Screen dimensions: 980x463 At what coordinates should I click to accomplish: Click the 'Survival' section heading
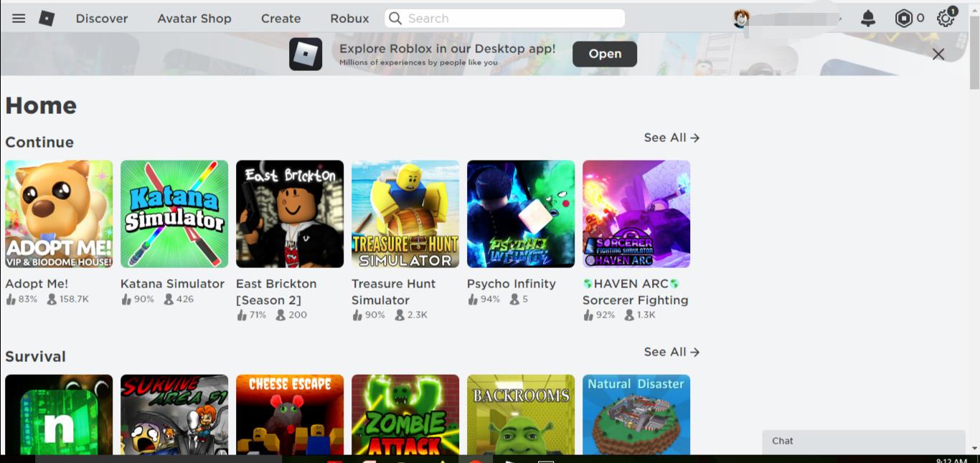[35, 356]
